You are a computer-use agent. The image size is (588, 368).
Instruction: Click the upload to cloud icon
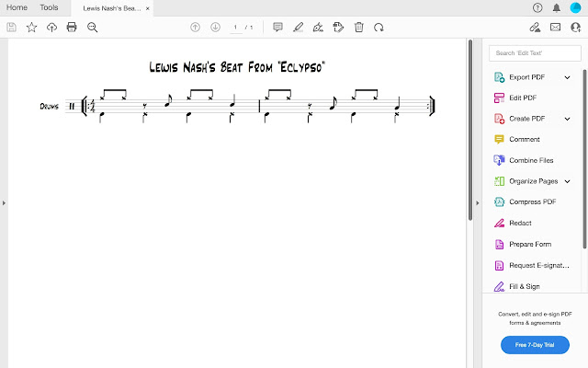click(51, 27)
